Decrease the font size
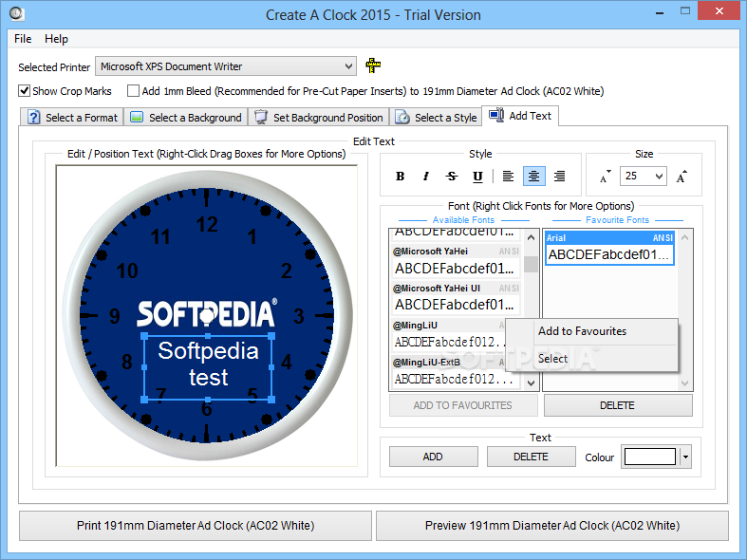Screen dimensions: 747x560 605,177
